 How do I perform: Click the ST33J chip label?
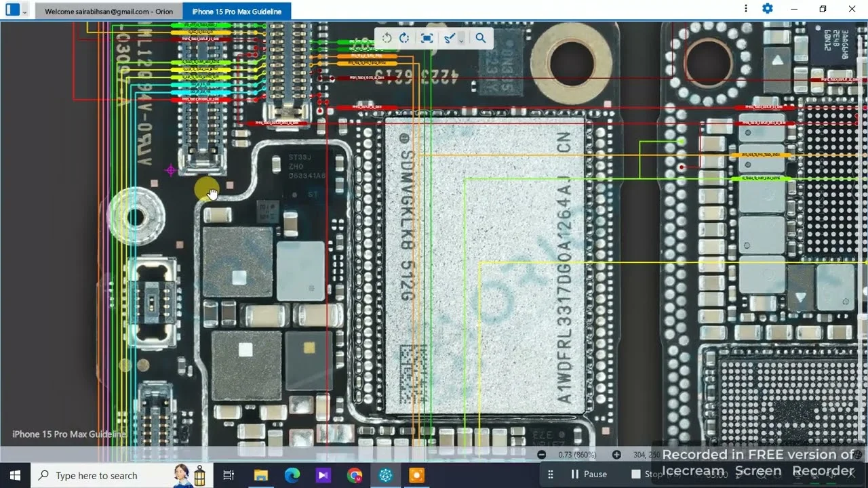299,158
